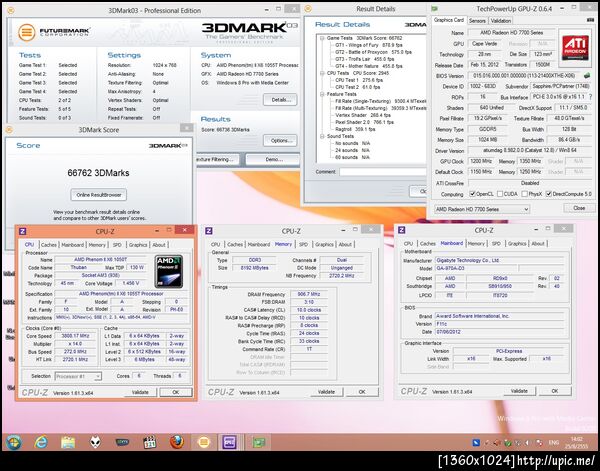This screenshot has height=471, width=600.
Task: Launch Internet Explorer from the taskbar
Action: (x=41, y=443)
